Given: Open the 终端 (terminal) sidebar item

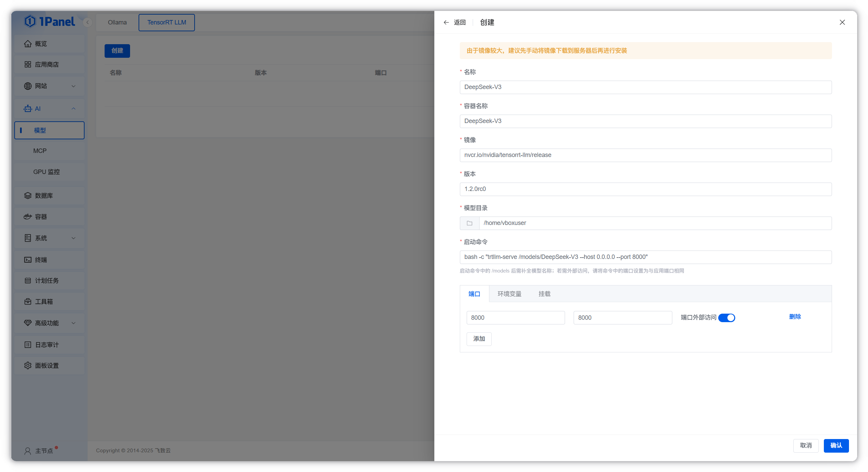Looking at the screenshot, I should [41, 260].
